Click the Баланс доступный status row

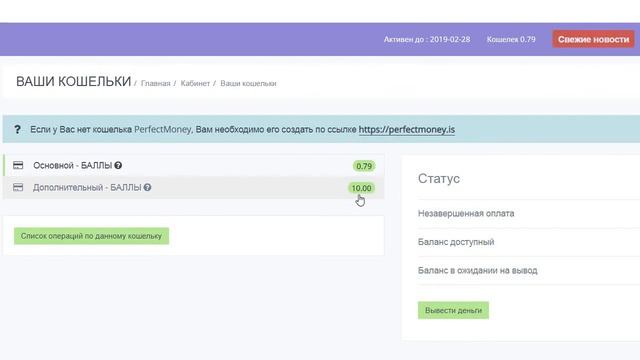(x=529, y=242)
